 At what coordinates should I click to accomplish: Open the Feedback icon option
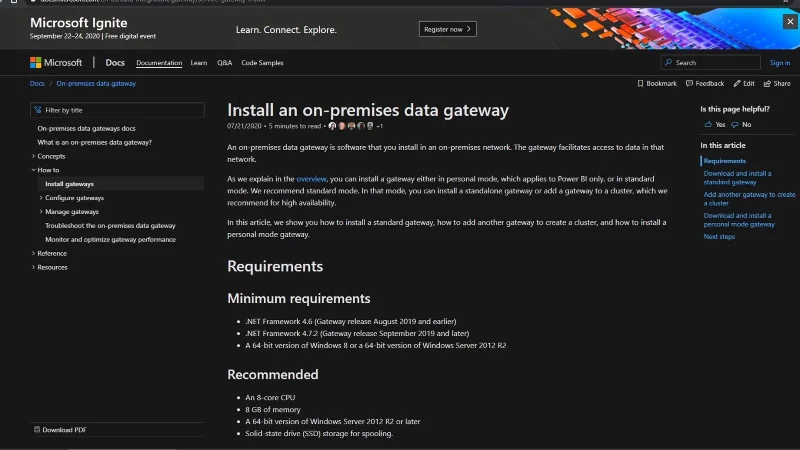(x=689, y=83)
